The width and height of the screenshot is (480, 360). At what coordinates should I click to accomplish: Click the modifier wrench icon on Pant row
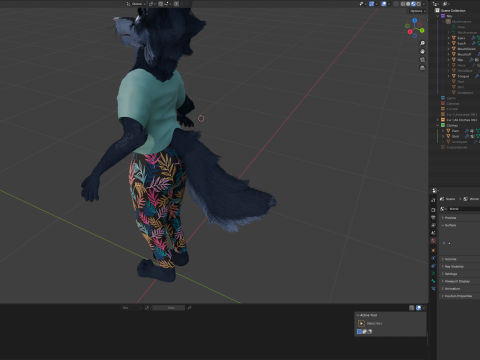[x=467, y=131]
